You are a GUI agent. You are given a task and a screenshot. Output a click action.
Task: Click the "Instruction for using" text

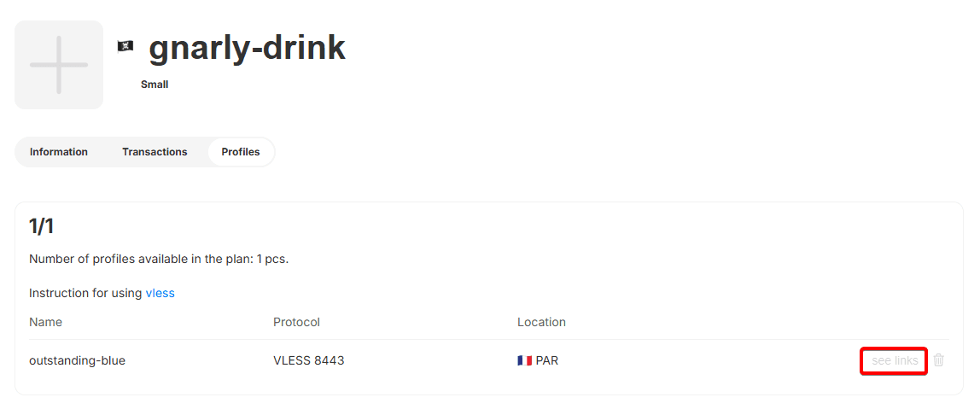pyautogui.click(x=85, y=293)
